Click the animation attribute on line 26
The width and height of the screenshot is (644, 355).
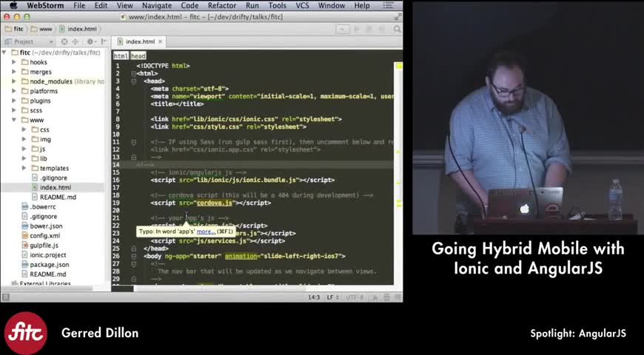pyautogui.click(x=241, y=256)
